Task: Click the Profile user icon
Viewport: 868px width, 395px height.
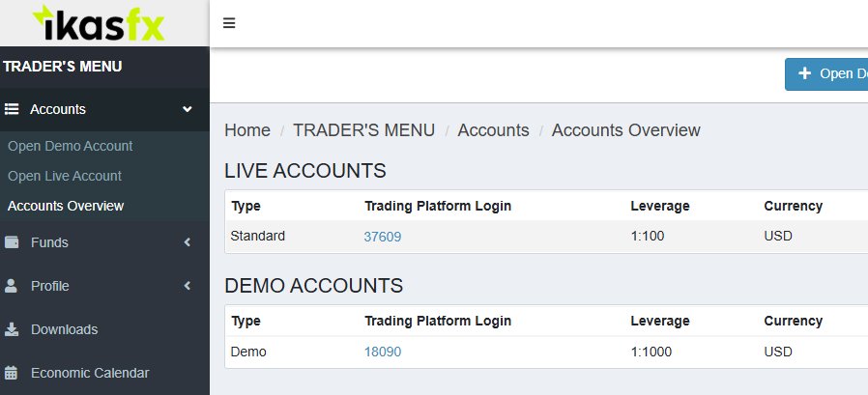Action: tap(12, 286)
